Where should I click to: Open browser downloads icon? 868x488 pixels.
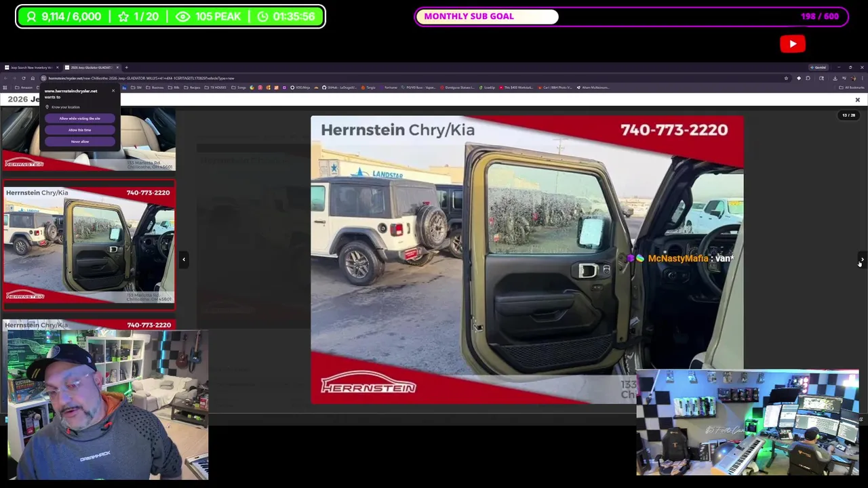pyautogui.click(x=835, y=78)
